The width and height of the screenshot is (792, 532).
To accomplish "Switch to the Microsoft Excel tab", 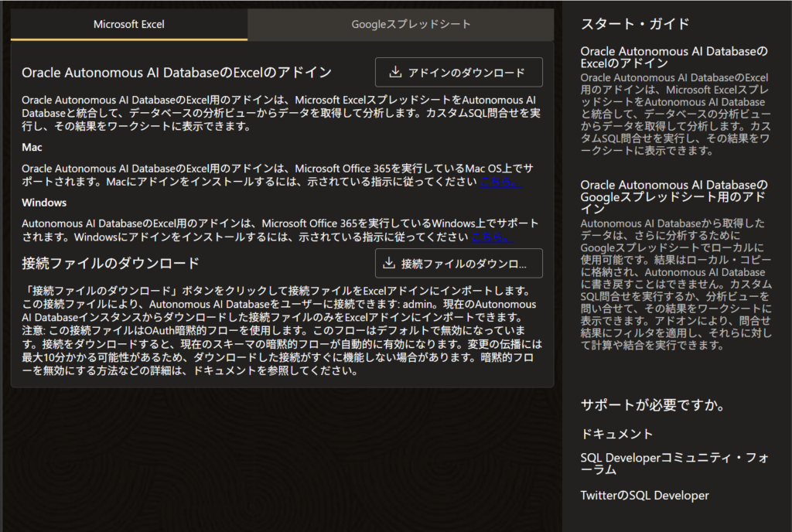I will pyautogui.click(x=129, y=24).
